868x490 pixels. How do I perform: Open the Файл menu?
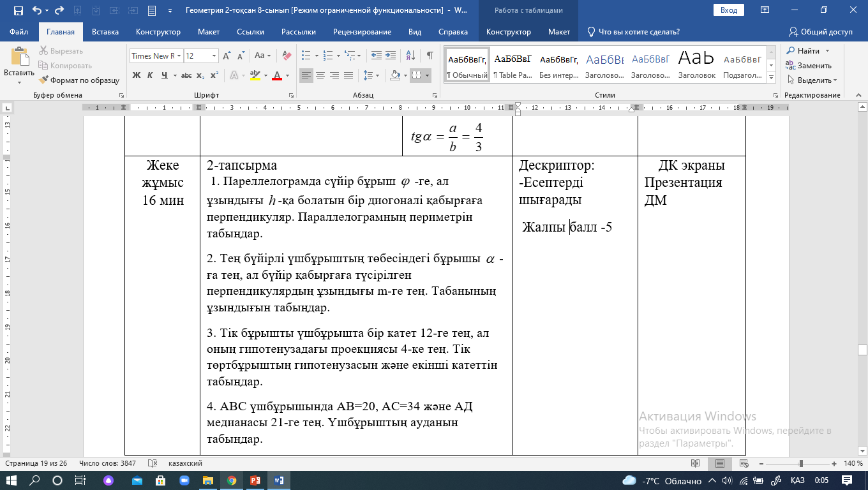point(19,32)
